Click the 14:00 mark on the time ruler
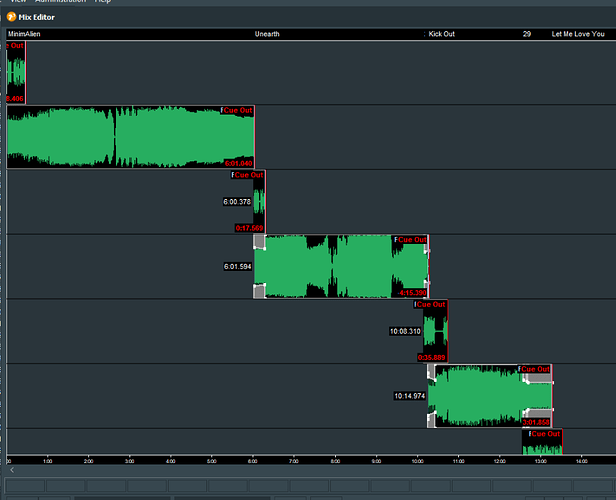The width and height of the screenshot is (616, 500). [x=582, y=461]
